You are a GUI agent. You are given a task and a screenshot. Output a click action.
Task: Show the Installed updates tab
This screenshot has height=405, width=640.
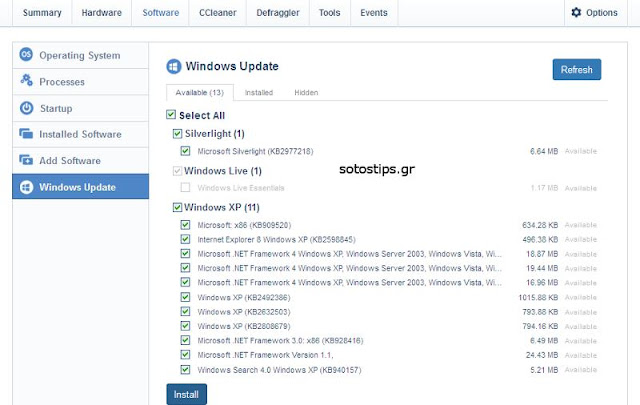pos(259,93)
